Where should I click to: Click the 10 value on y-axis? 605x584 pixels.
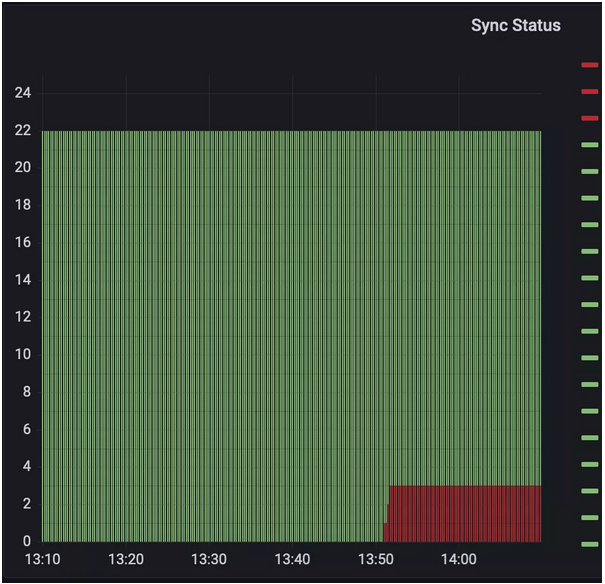tap(22, 354)
